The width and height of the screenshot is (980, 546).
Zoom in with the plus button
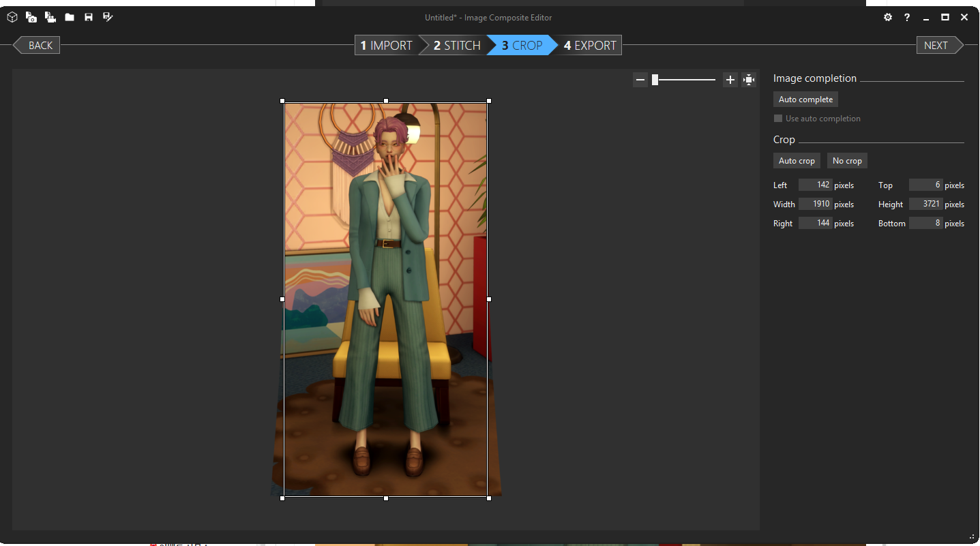(x=730, y=80)
